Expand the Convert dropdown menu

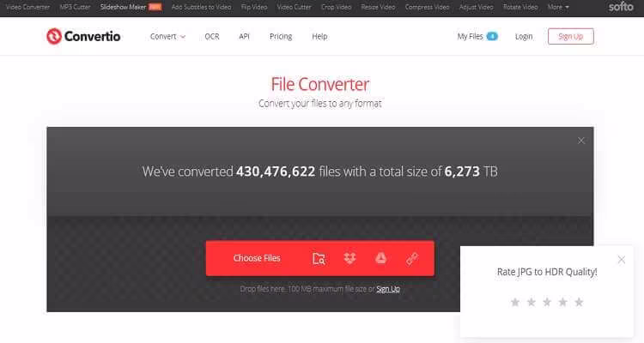(x=167, y=37)
